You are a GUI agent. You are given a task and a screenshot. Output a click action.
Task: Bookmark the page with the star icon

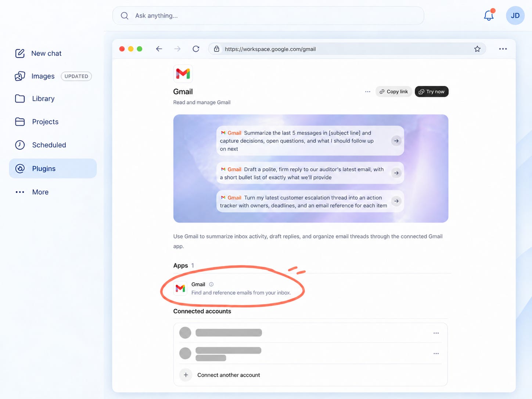[x=477, y=49]
